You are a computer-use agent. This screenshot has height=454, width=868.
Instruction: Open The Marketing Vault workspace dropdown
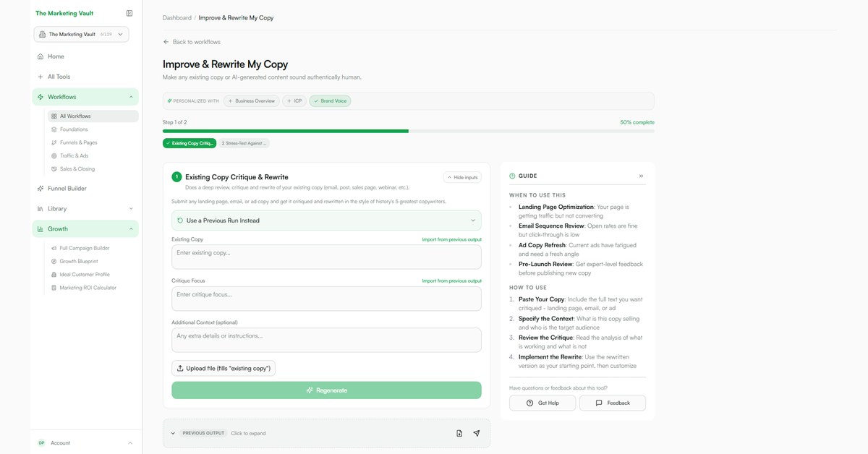pyautogui.click(x=81, y=34)
